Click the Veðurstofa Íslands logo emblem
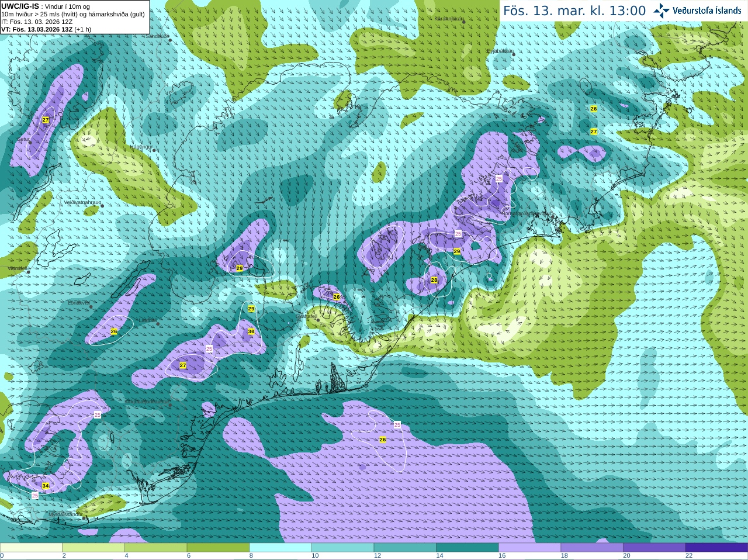The image size is (748, 560). (x=662, y=10)
